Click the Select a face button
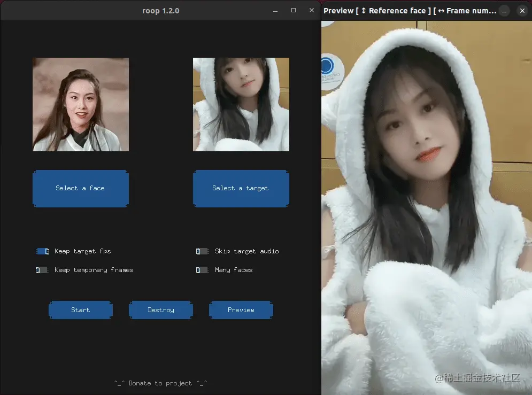 tap(80, 189)
